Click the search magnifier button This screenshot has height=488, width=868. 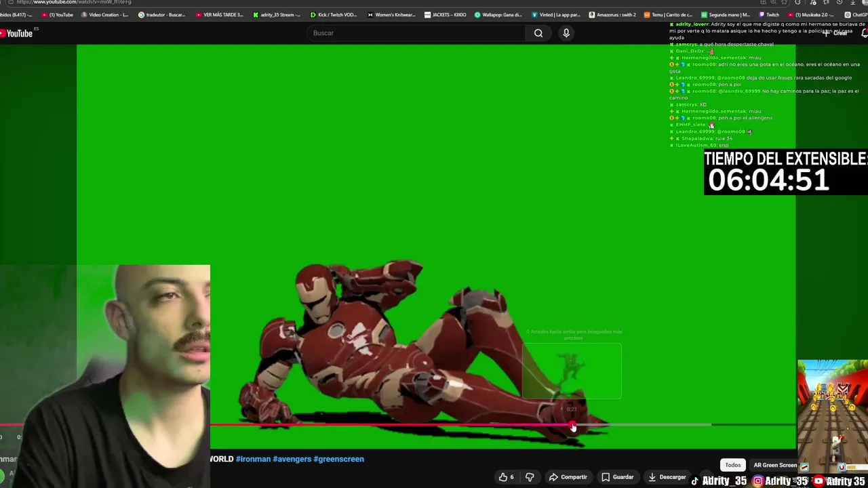click(x=538, y=33)
